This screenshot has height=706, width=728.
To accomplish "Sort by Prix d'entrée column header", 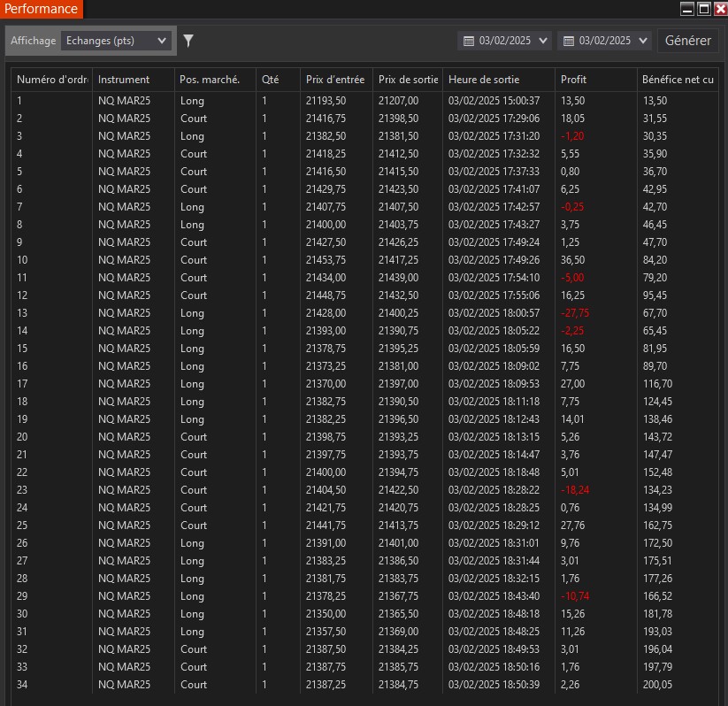I will [x=336, y=80].
